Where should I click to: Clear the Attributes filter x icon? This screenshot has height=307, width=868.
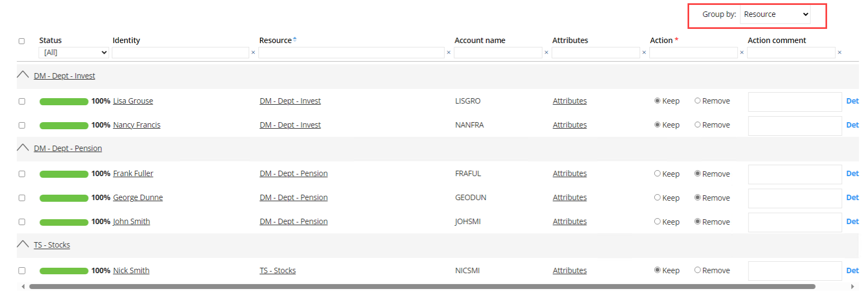644,53
